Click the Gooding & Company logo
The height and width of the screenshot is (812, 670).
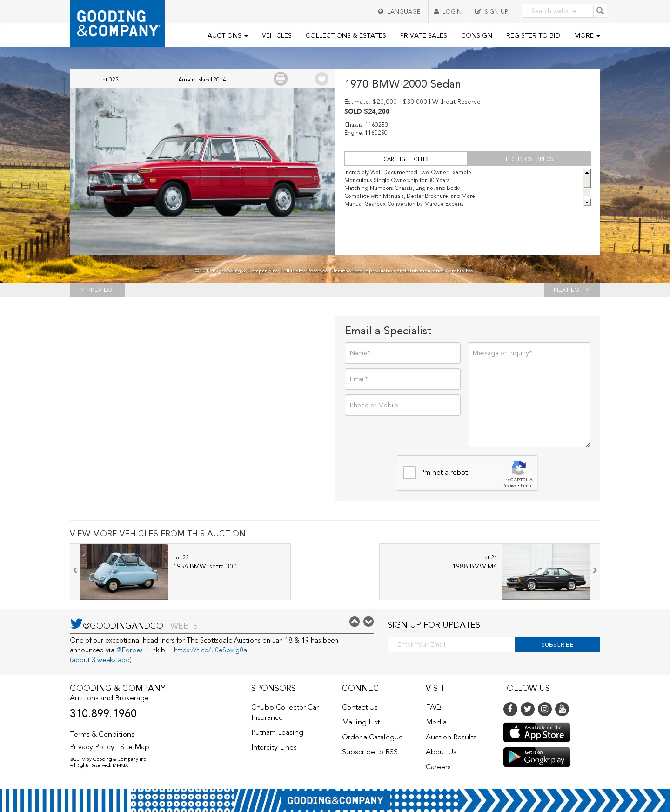(117, 23)
